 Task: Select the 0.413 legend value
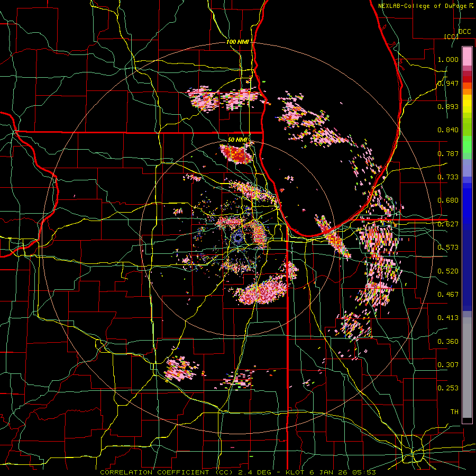coord(448,318)
